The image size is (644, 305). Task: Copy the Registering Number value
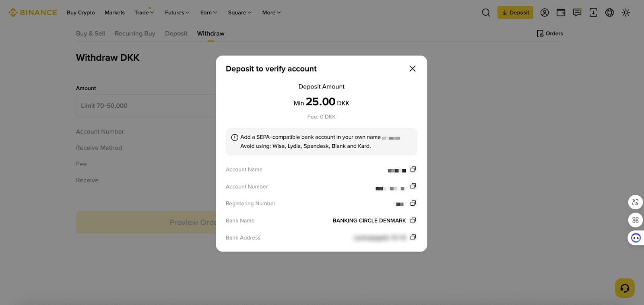[413, 203]
